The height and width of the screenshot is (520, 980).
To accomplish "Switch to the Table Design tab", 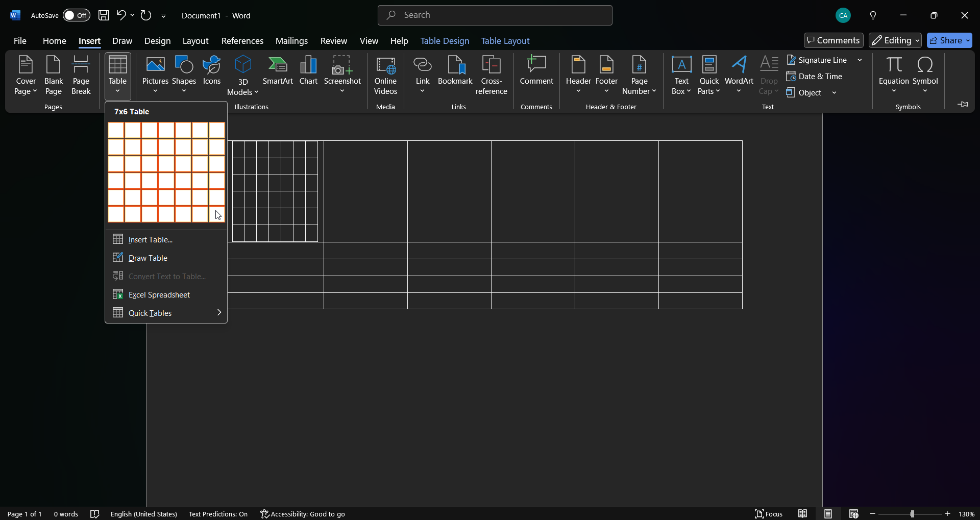I will point(445,41).
